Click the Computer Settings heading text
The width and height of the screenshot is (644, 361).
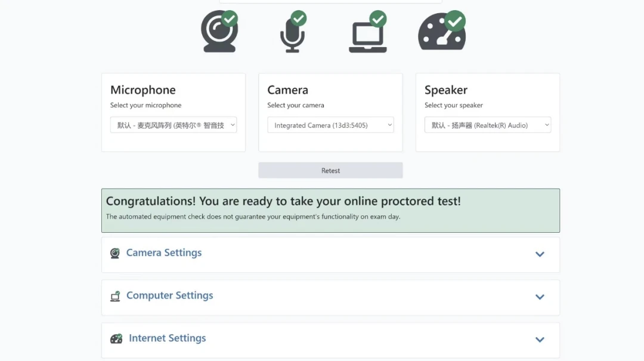(x=169, y=296)
